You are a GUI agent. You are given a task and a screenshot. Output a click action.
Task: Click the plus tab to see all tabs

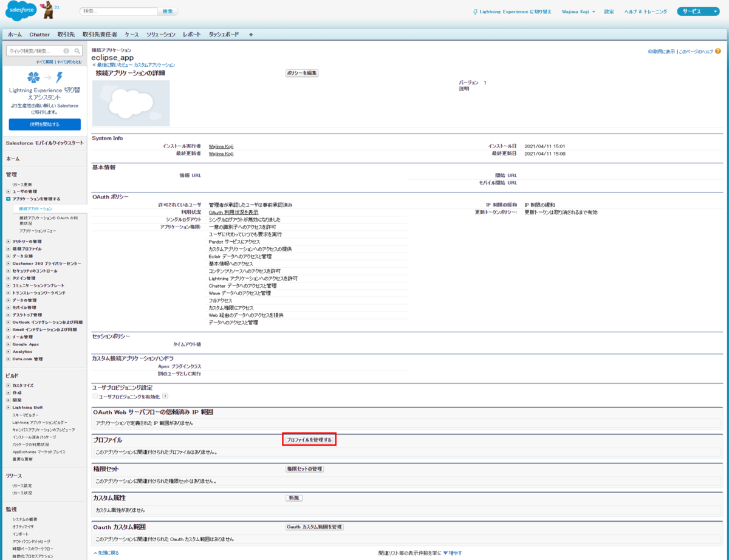(x=251, y=35)
